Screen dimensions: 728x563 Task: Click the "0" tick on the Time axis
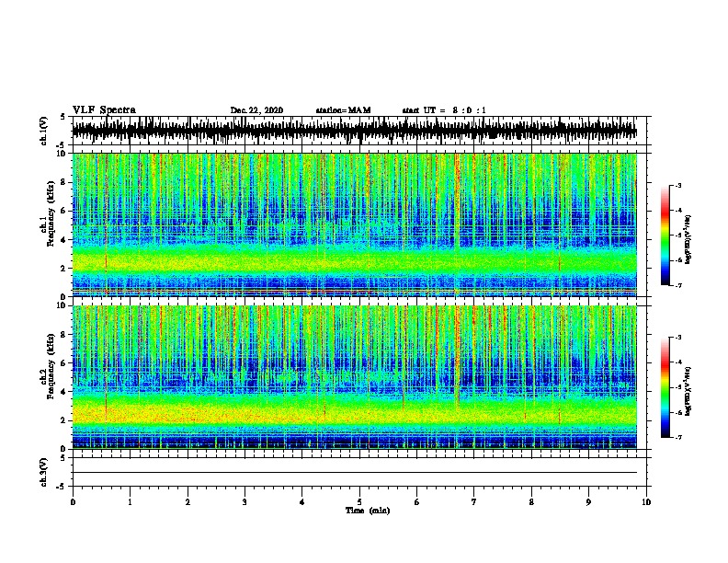click(x=73, y=502)
